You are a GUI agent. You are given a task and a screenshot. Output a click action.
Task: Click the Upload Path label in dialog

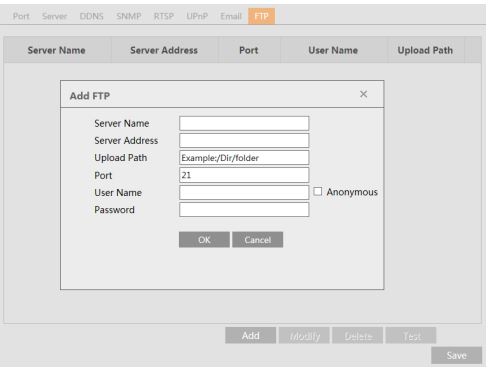pyautogui.click(x=121, y=158)
